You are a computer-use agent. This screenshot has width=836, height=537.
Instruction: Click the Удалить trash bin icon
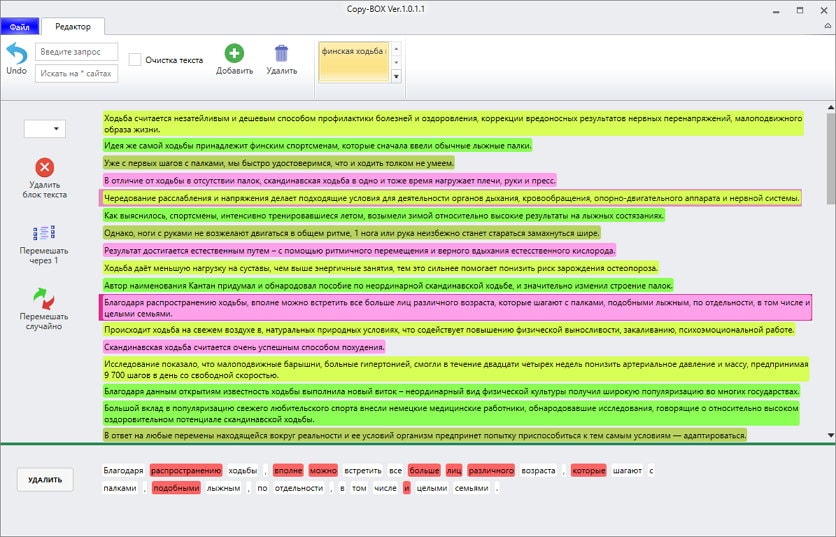[281, 53]
